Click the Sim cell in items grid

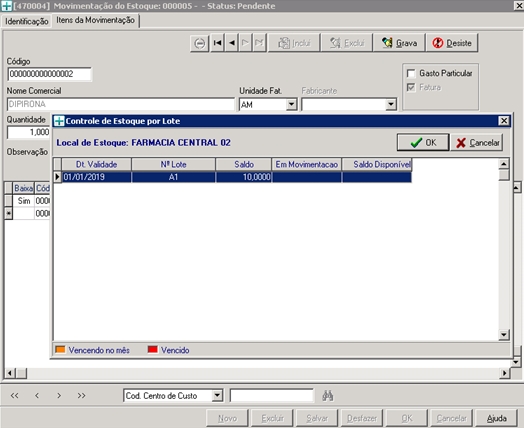tap(23, 201)
